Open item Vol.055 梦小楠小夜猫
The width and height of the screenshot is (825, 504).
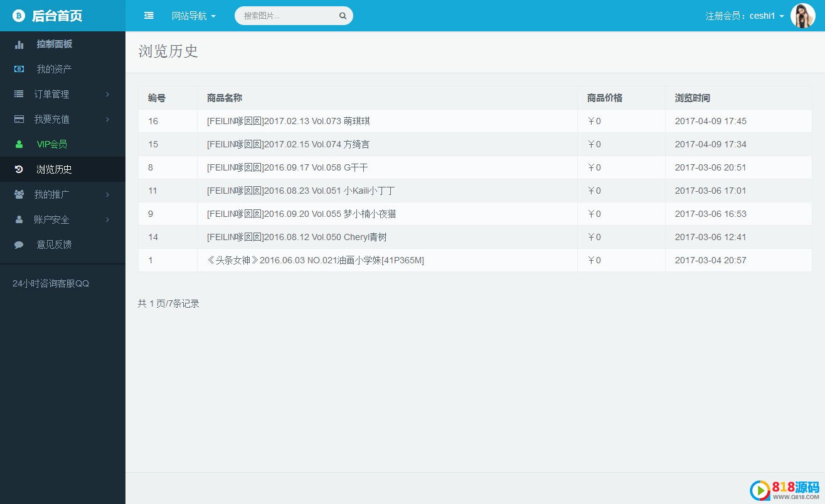pyautogui.click(x=302, y=214)
